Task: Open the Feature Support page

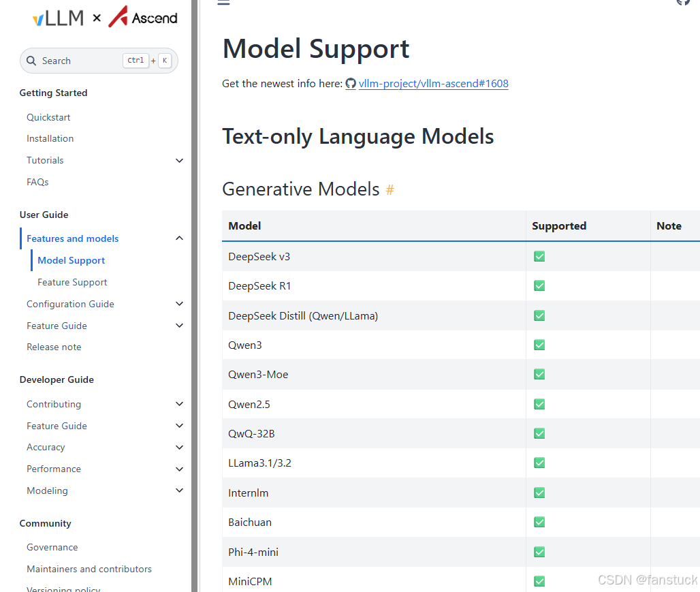Action: coord(72,282)
